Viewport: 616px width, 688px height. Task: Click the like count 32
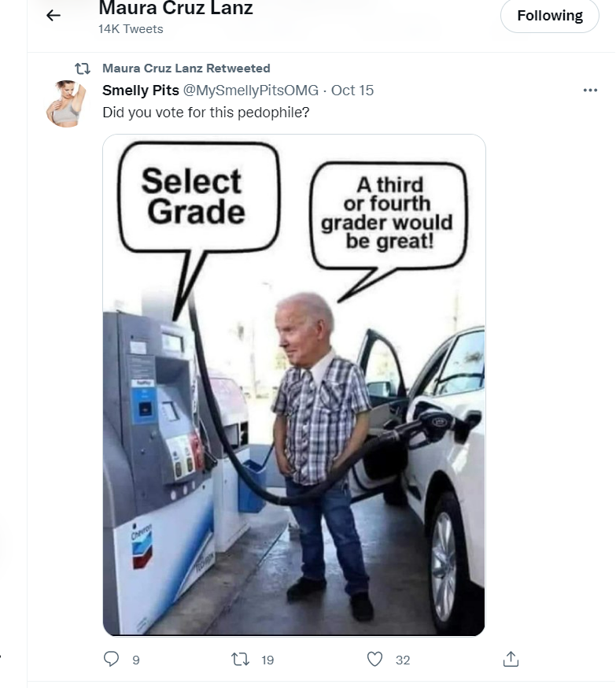[x=403, y=660]
